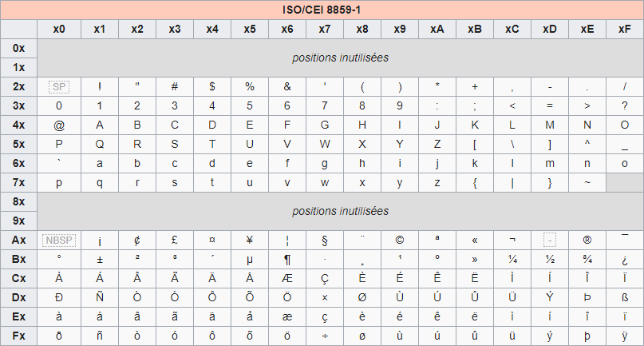Click the unused positions area in rows 8x–9x
The height and width of the screenshot is (346, 644).
(340, 211)
